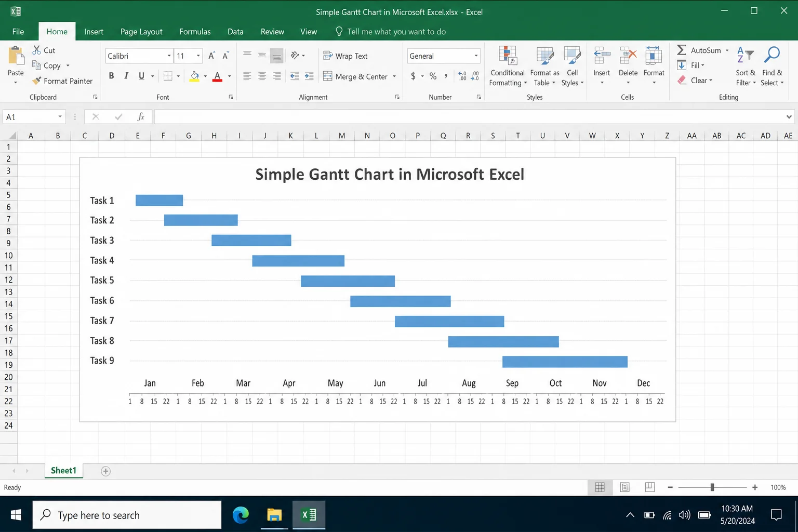Open Sort & Filter menu
Viewport: 798px width, 532px height.
(x=746, y=66)
